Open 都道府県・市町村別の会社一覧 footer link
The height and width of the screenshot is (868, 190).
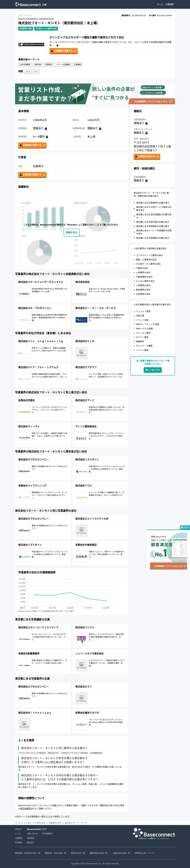pyautogui.click(x=28, y=853)
